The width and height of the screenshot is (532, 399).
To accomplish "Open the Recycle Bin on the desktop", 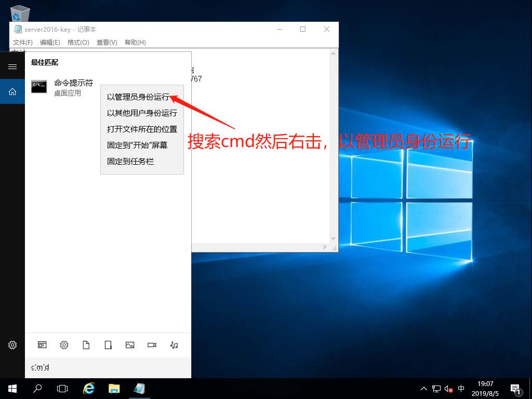I will [x=20, y=14].
